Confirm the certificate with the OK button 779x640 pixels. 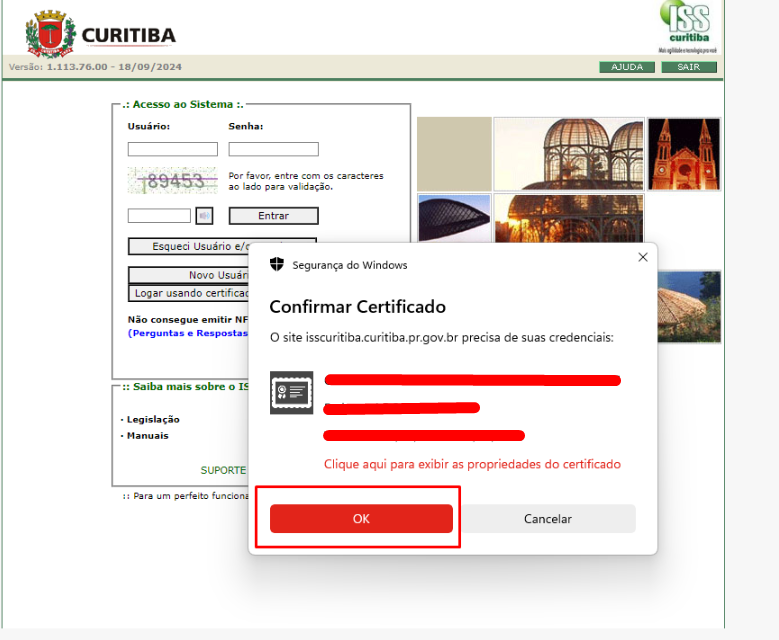pos(361,518)
